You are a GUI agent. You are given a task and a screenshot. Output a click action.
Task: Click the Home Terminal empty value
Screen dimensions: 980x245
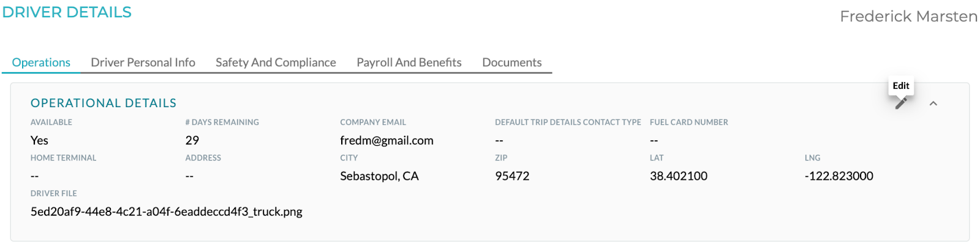pos(35,176)
